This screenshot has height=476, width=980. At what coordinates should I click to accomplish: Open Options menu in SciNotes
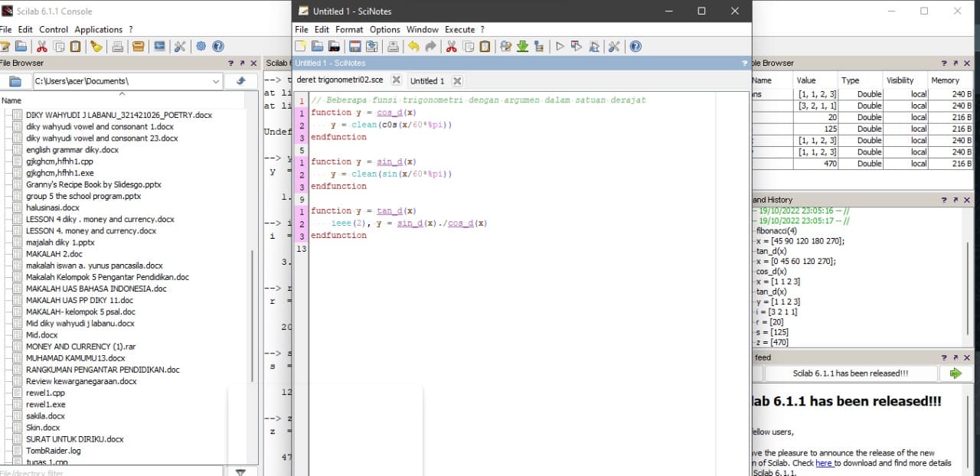click(x=385, y=29)
